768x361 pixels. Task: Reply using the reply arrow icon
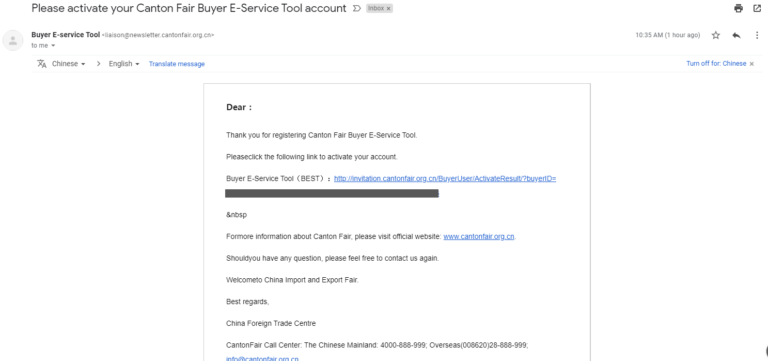tap(736, 35)
